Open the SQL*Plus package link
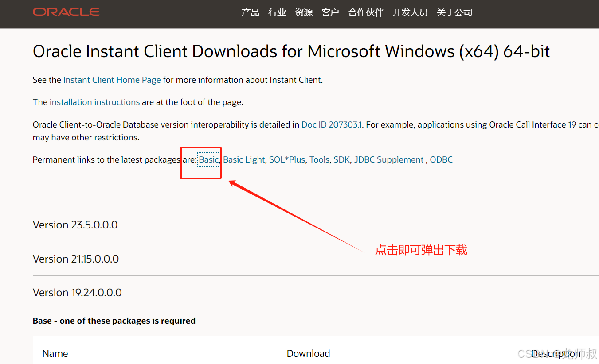 pos(287,159)
